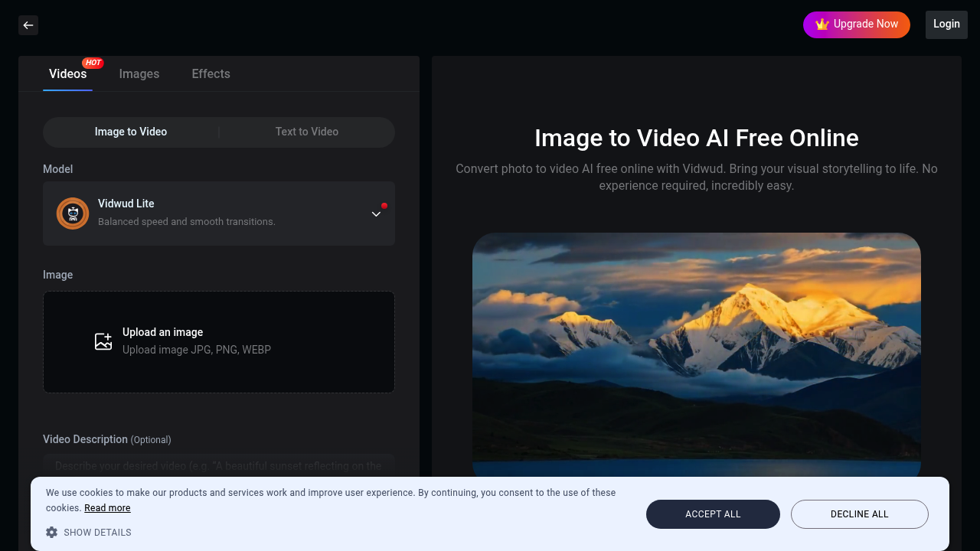Accept all cookies
Image resolution: width=980 pixels, height=551 pixels.
click(713, 514)
